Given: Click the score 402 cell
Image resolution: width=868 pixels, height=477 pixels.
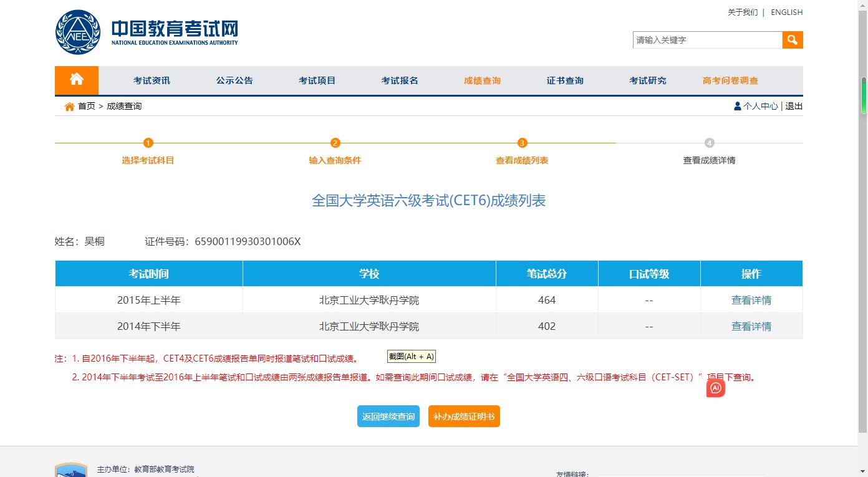Looking at the screenshot, I should [547, 326].
